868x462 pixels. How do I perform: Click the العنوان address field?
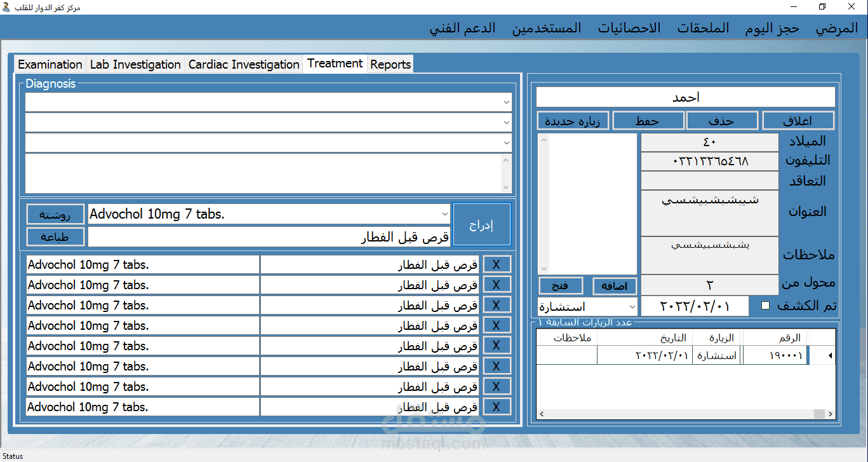pyautogui.click(x=710, y=213)
